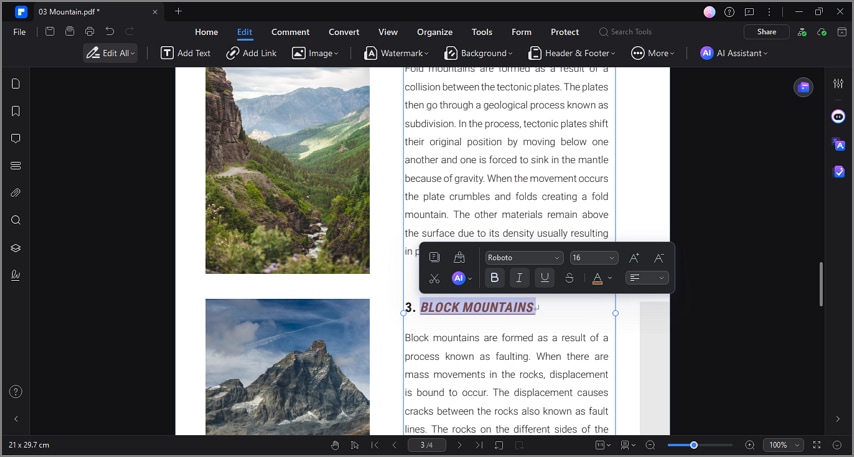Go to the next page
Viewport: 854px width, 457px height.
click(x=459, y=445)
